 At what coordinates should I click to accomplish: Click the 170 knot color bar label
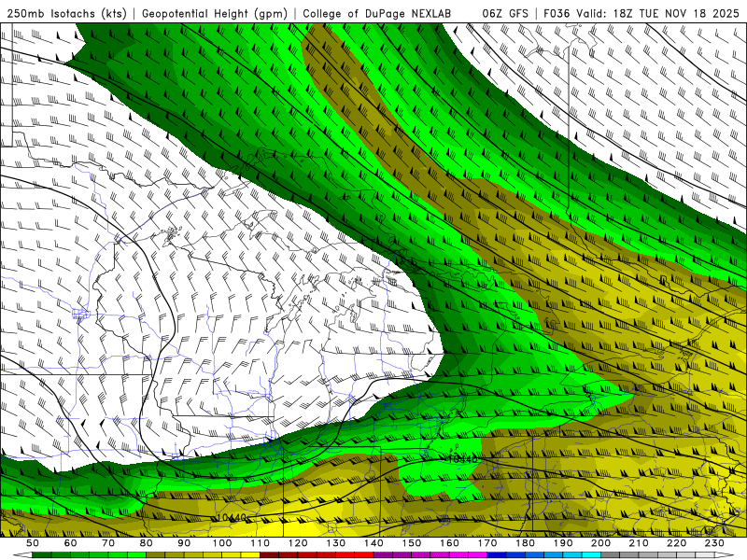(486, 543)
